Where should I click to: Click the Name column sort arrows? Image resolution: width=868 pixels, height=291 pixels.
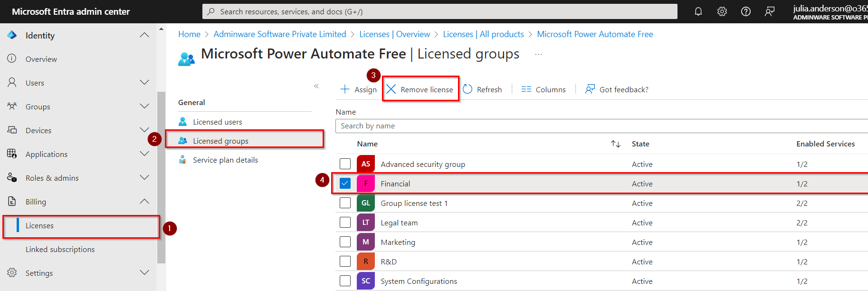615,144
